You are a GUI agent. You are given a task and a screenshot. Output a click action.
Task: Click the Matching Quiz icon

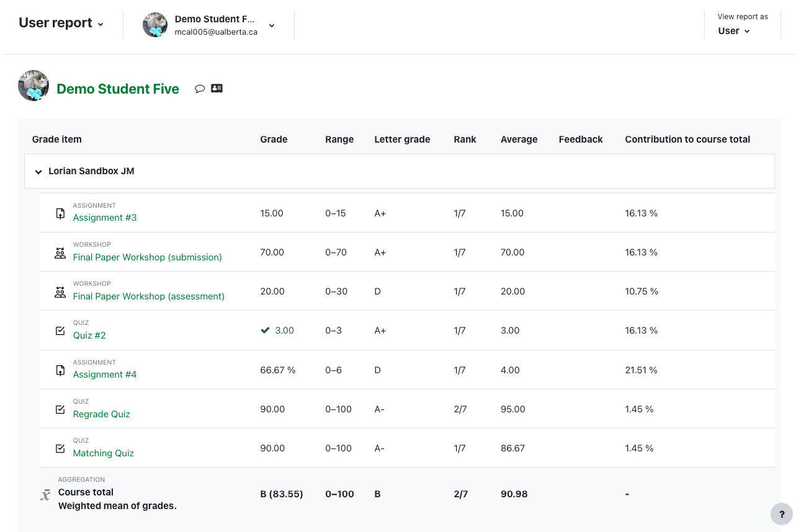coord(60,449)
